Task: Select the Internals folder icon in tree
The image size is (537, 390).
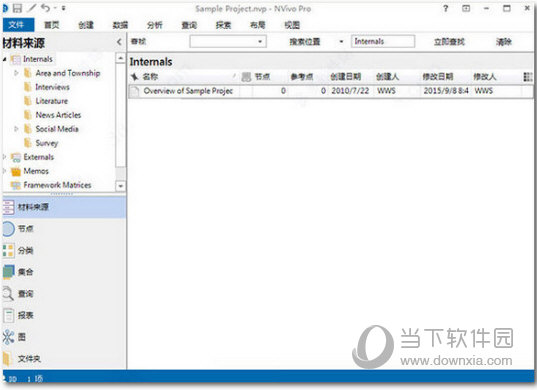Action: coord(15,60)
